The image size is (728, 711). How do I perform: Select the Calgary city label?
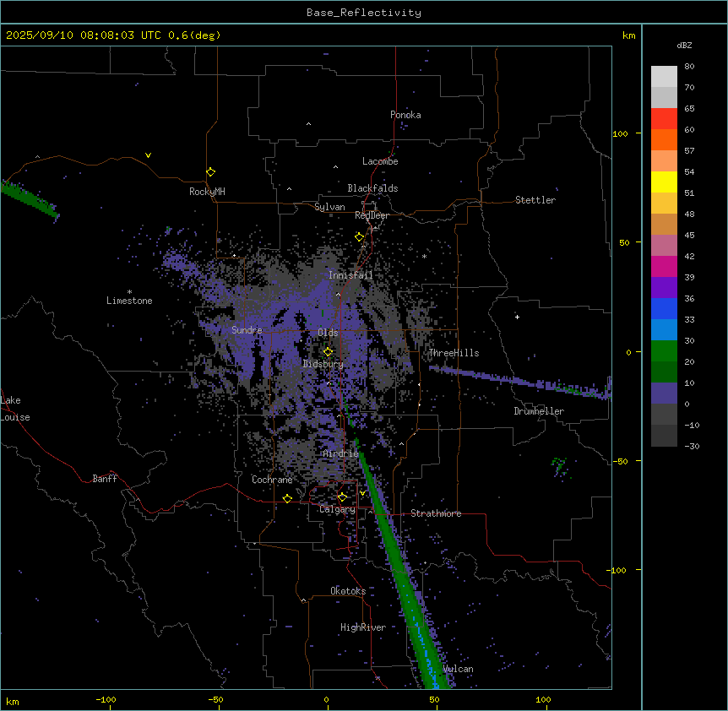(337, 509)
